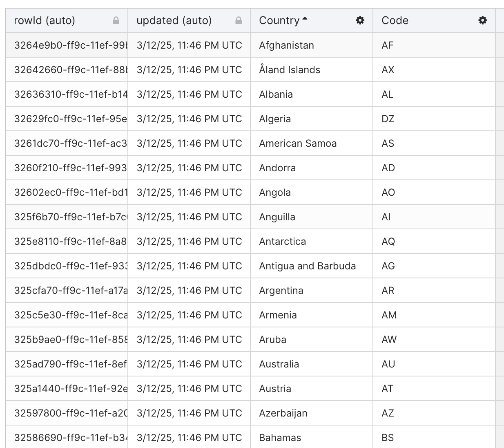504x448 pixels.
Task: Select the Antigua and Barbuda cell
Action: 307,266
